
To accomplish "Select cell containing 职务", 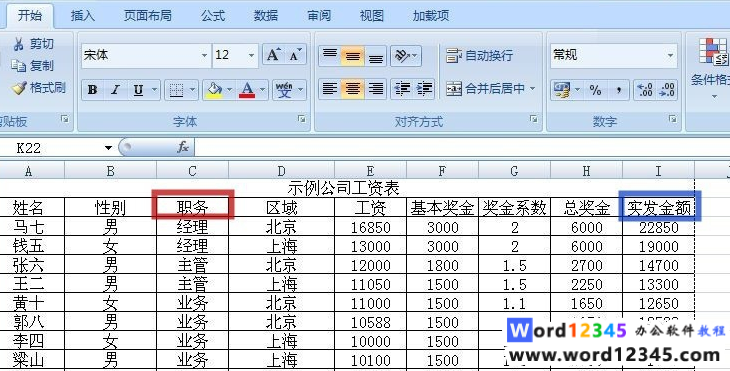I will [x=192, y=207].
